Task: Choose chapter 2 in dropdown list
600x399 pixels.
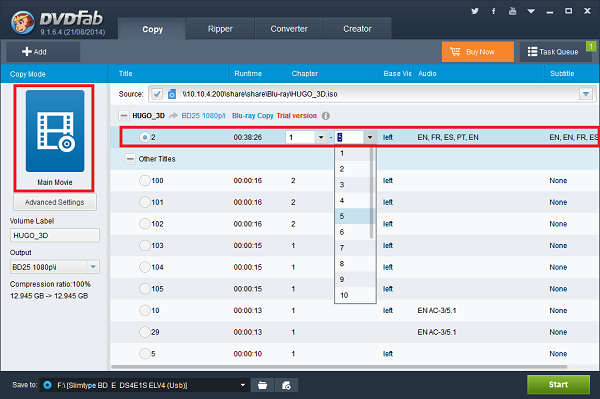Action: [353, 169]
